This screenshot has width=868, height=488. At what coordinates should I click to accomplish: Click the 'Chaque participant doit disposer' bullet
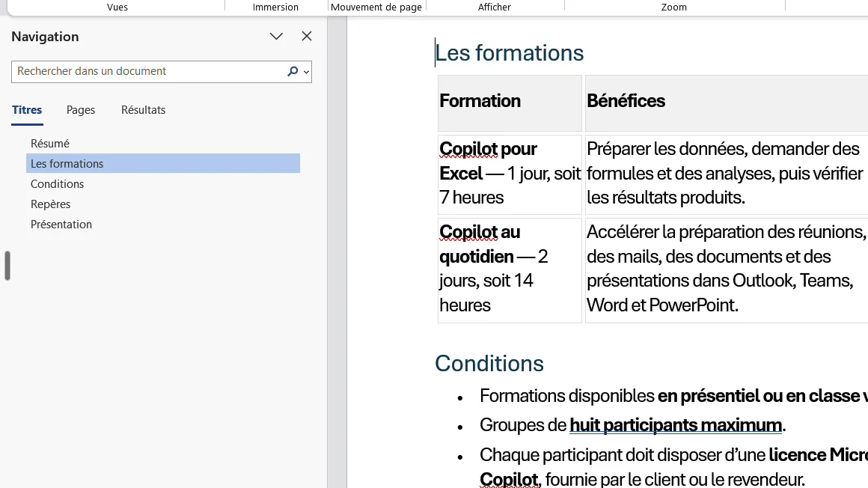(673, 467)
